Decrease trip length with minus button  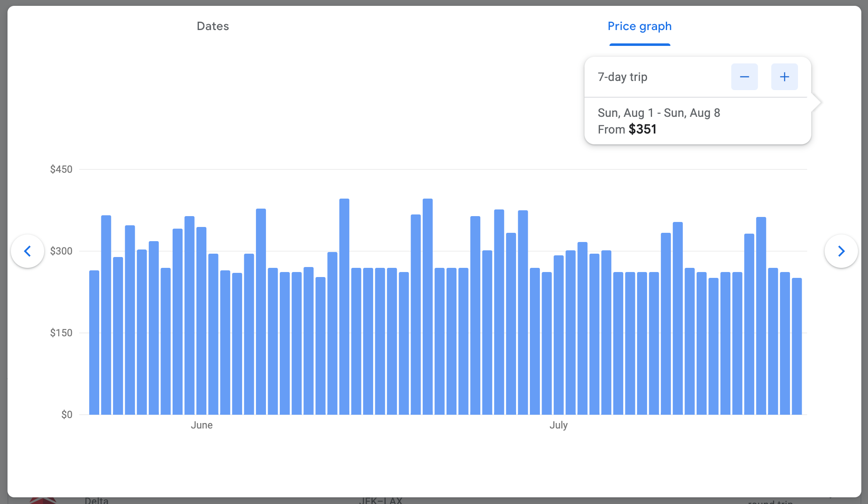[744, 77]
